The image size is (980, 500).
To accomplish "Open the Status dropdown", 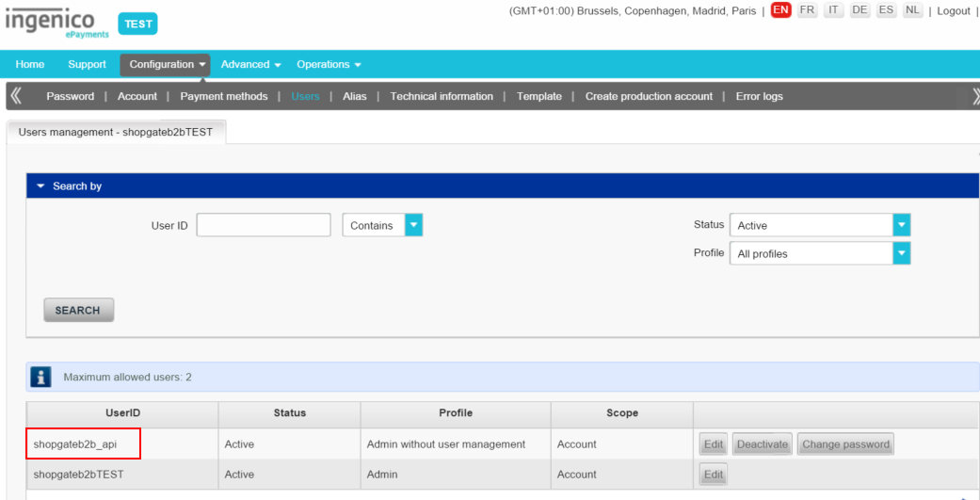I will 901,225.
